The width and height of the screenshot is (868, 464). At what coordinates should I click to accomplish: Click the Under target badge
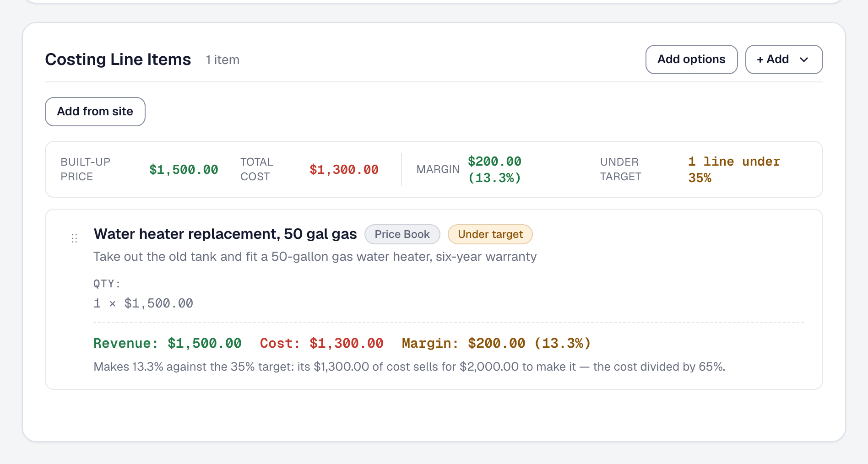(490, 234)
